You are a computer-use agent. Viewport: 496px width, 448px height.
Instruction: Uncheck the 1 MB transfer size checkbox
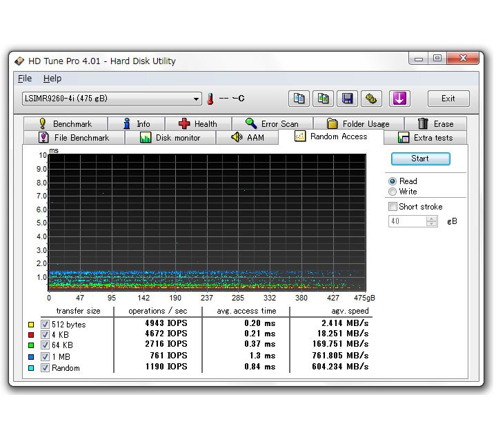click(45, 357)
